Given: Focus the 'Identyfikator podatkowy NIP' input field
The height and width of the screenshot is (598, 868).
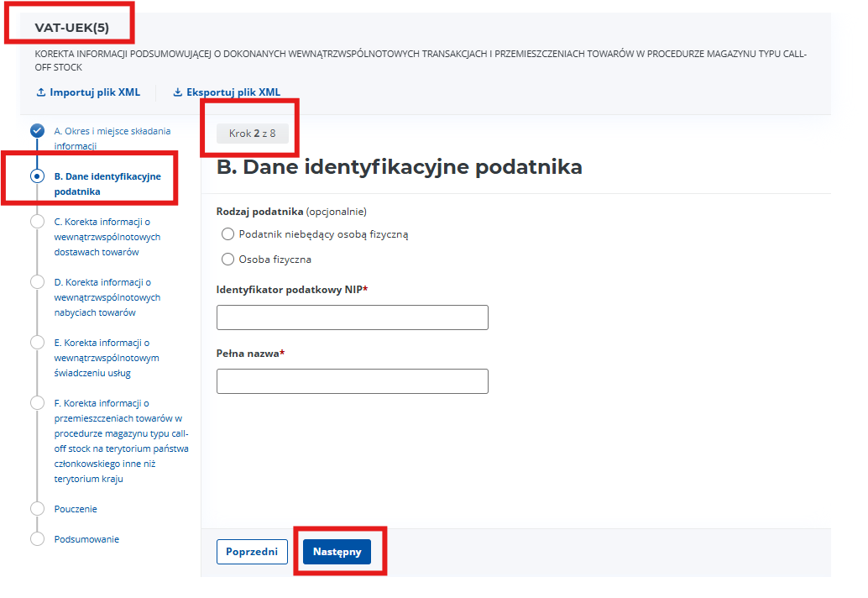Looking at the screenshot, I should [352, 317].
